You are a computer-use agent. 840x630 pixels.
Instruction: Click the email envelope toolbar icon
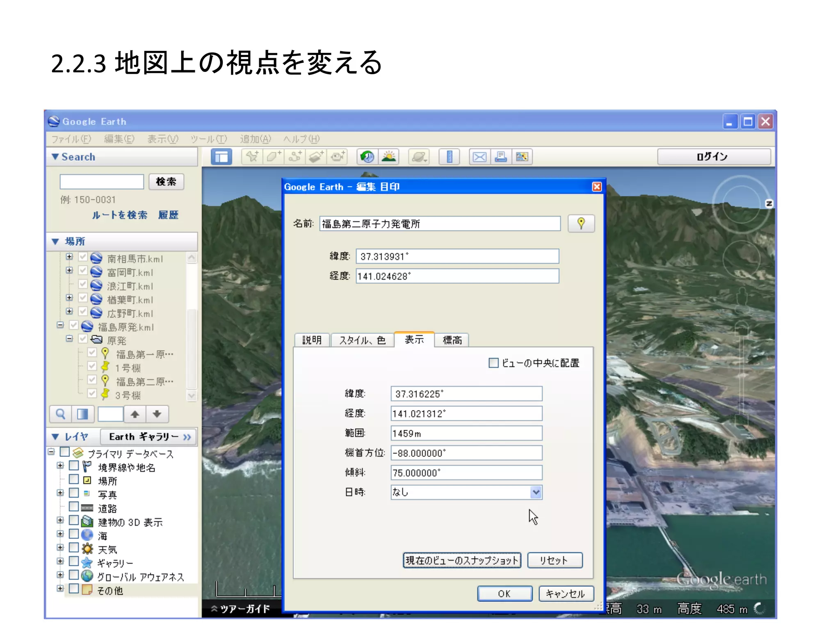click(x=479, y=157)
